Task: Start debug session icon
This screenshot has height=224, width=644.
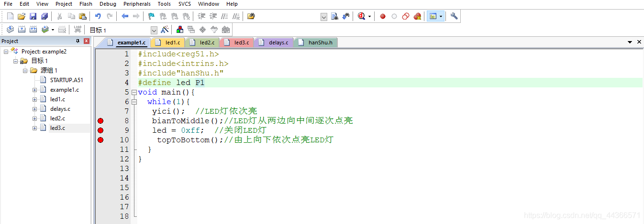Action: (361, 16)
